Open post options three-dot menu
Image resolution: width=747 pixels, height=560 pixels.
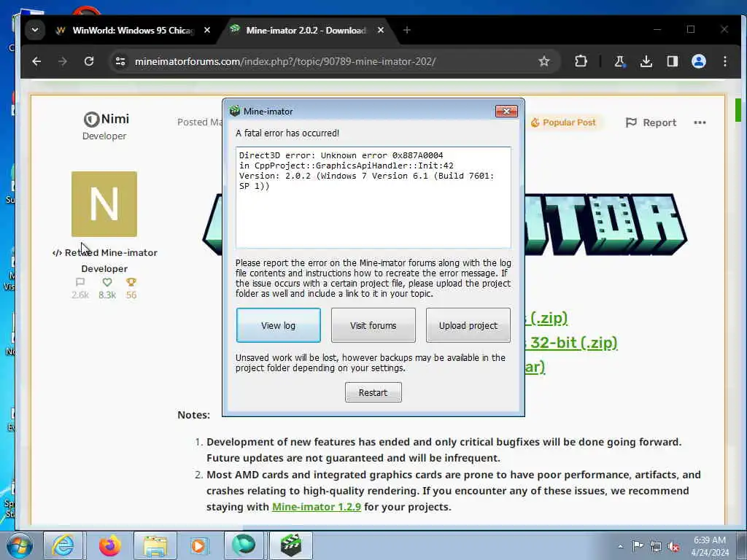click(700, 122)
